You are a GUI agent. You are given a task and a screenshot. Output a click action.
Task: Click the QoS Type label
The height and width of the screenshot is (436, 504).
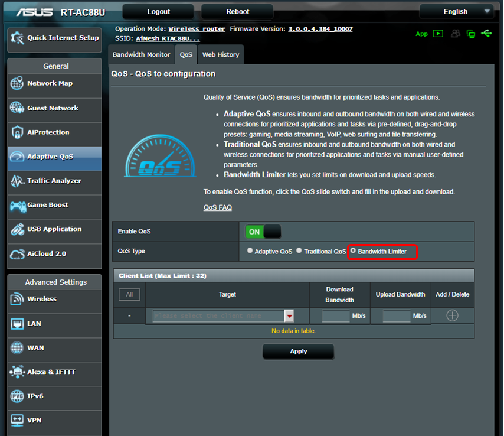131,251
